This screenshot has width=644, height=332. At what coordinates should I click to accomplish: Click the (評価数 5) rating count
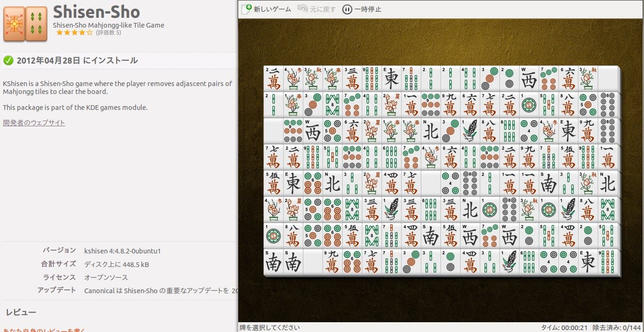(109, 33)
